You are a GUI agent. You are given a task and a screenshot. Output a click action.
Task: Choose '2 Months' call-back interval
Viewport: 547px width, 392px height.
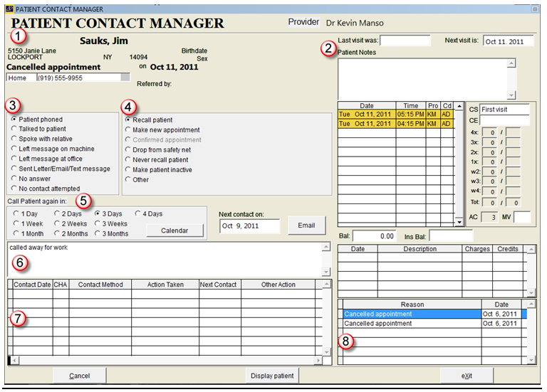(x=57, y=233)
